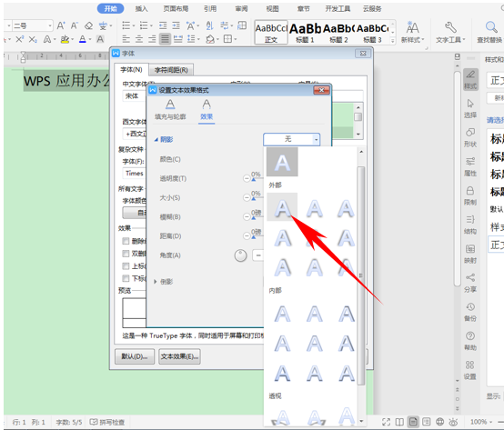
Task: Toggle the double strikethrough checkbox
Action: pos(126,254)
